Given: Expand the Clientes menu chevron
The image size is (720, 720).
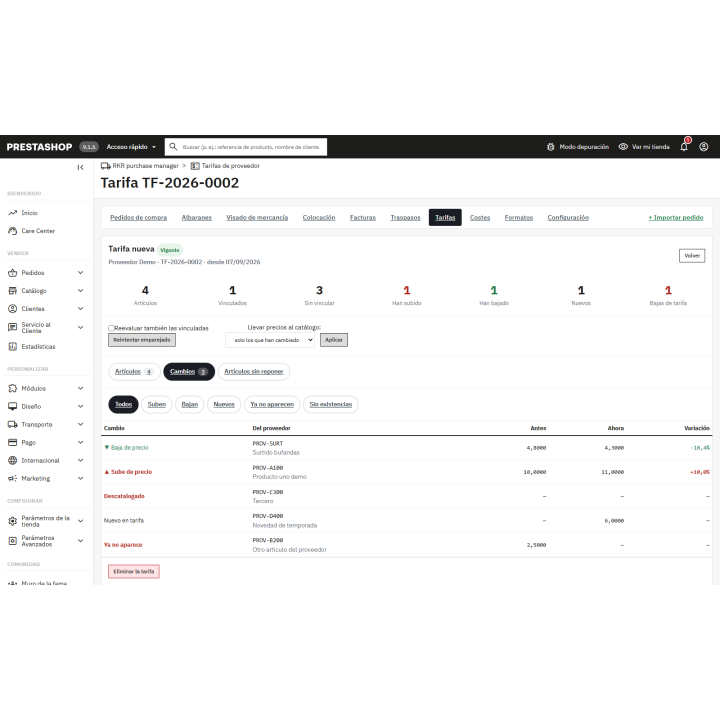Looking at the screenshot, I should coord(80,309).
